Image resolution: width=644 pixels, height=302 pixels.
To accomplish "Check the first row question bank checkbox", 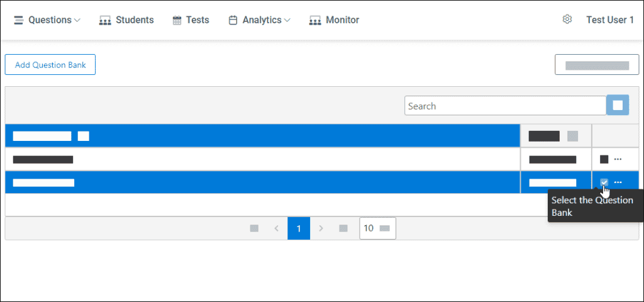I will coord(604,159).
